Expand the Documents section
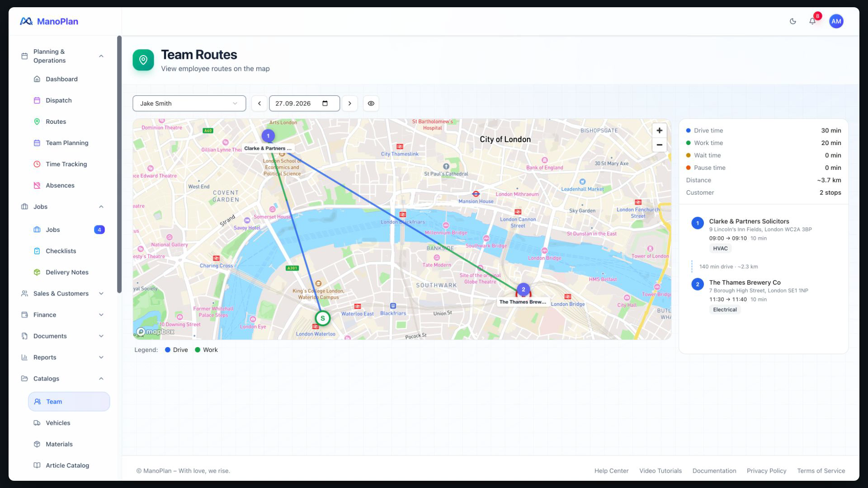Image resolution: width=868 pixels, height=488 pixels. (x=62, y=336)
